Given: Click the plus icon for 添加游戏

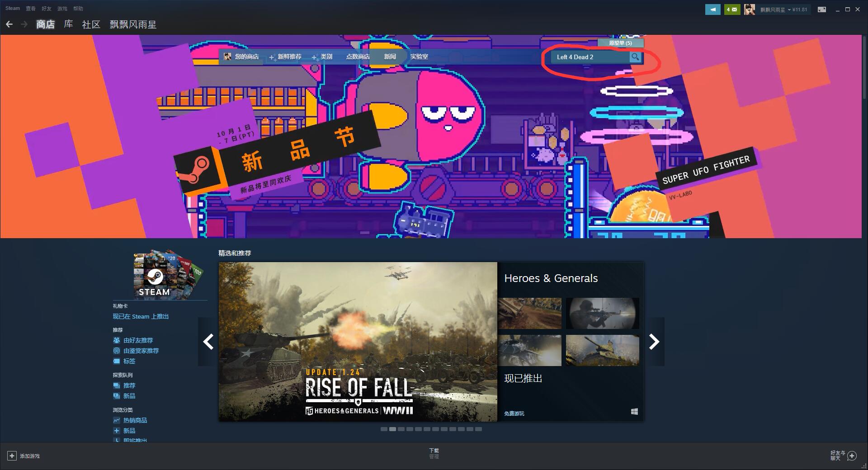Looking at the screenshot, I should [12, 456].
